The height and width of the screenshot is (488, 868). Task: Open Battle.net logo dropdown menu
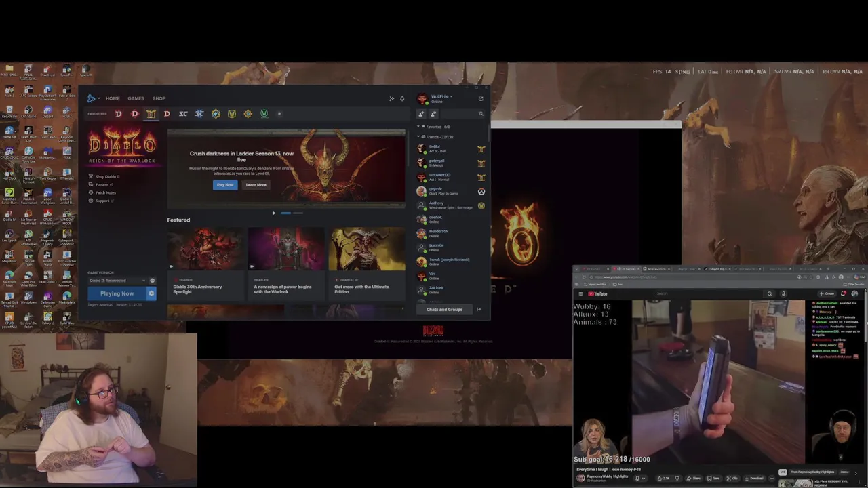tap(93, 98)
